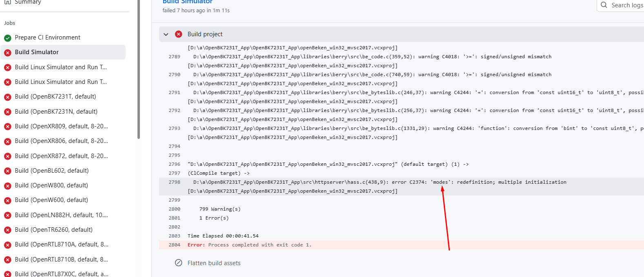Image resolution: width=644 pixels, height=277 pixels.
Task: Open Build (OpenW600, default) job
Action: (x=51, y=200)
